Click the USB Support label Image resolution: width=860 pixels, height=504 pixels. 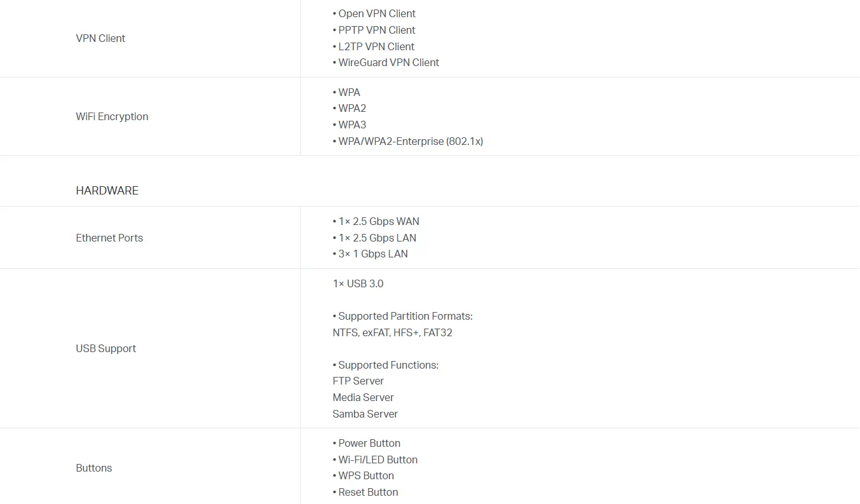[x=106, y=348]
